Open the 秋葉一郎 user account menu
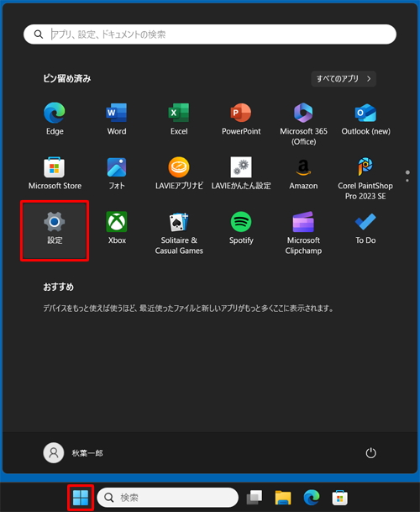 click(73, 453)
